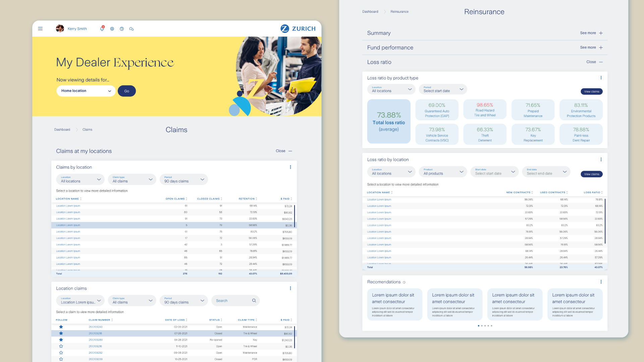This screenshot has height=362, width=644.
Task: Navigate to Dashboard breadcrumb above Claims
Action: 62,130
